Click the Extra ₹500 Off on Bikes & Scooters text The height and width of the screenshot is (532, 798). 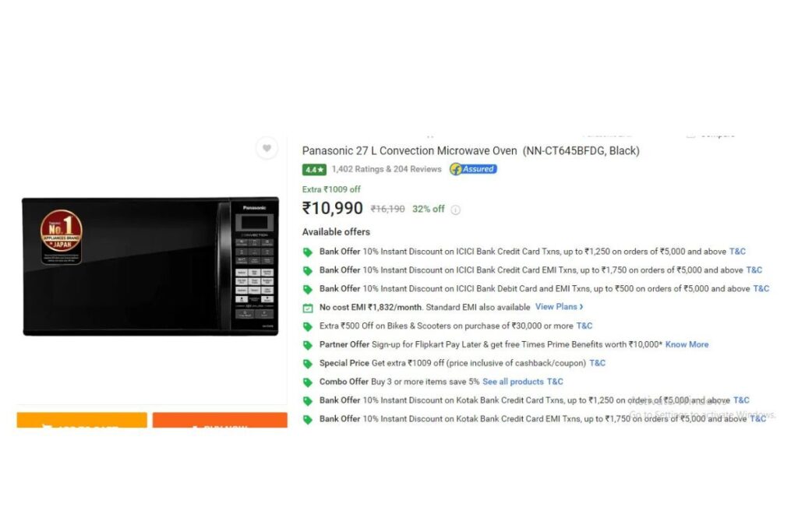point(447,326)
